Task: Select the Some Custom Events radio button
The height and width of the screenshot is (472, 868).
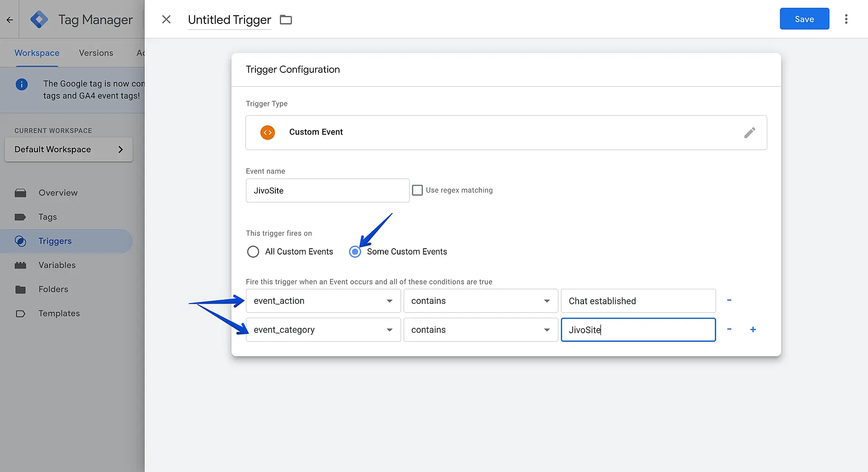Action: (355, 252)
